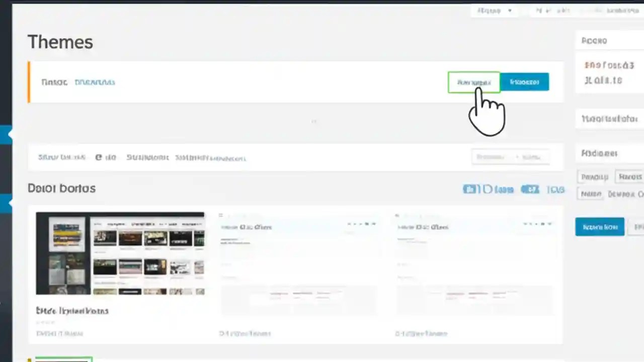644x362 pixels.
Task: Click the circular refresh icon in the filter bar
Action: click(x=99, y=157)
